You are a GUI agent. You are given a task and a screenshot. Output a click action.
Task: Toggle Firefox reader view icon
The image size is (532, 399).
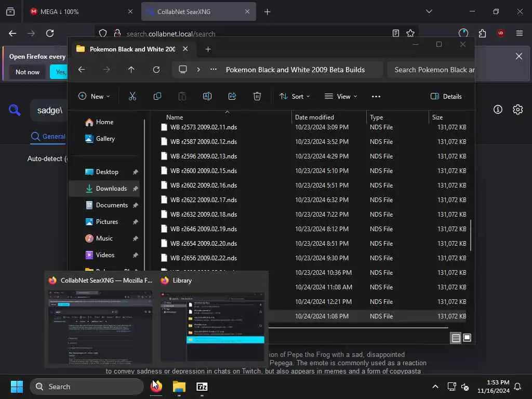(x=395, y=33)
